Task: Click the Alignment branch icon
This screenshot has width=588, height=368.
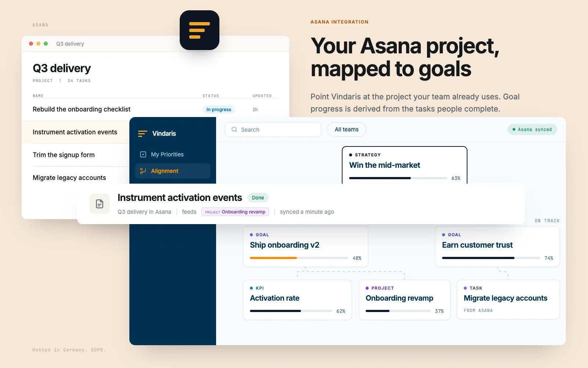Action: pos(143,171)
